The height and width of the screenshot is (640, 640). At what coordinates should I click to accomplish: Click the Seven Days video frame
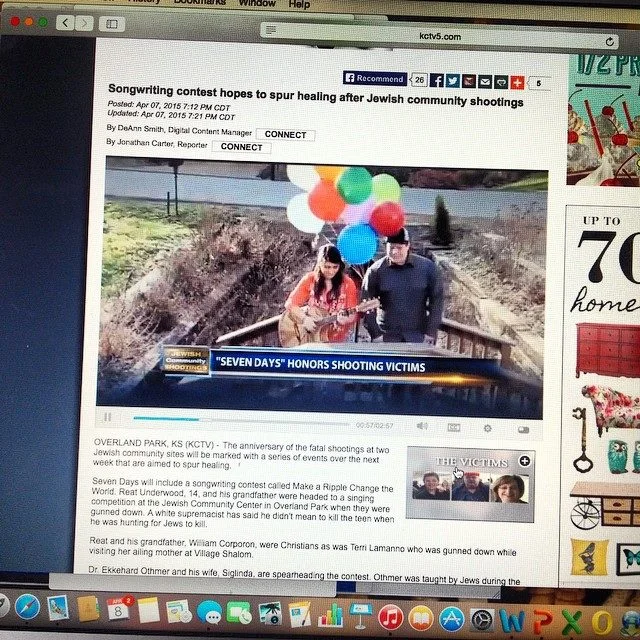[x=322, y=287]
